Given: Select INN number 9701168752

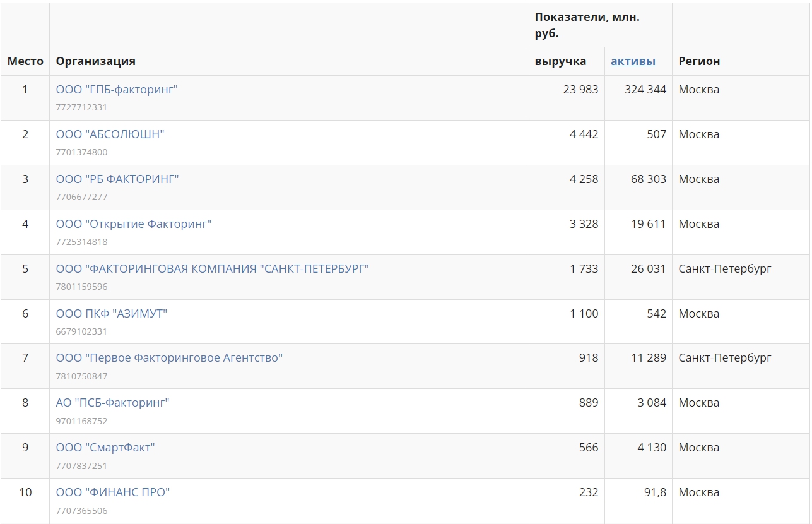Looking at the screenshot, I should (x=81, y=421).
